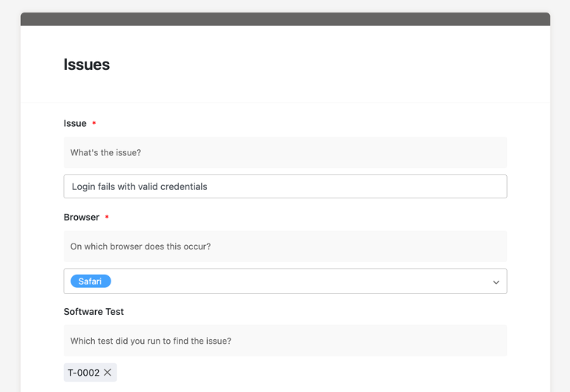Click the blank space right of the T-0002 tag
Image resolution: width=570 pixels, height=392 pixels.
click(x=297, y=373)
